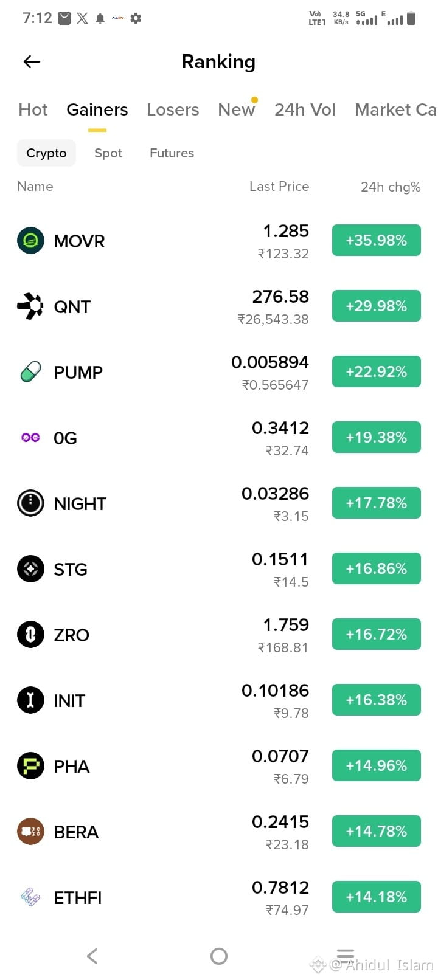Switch to the 24h Vol tab

pos(305,109)
